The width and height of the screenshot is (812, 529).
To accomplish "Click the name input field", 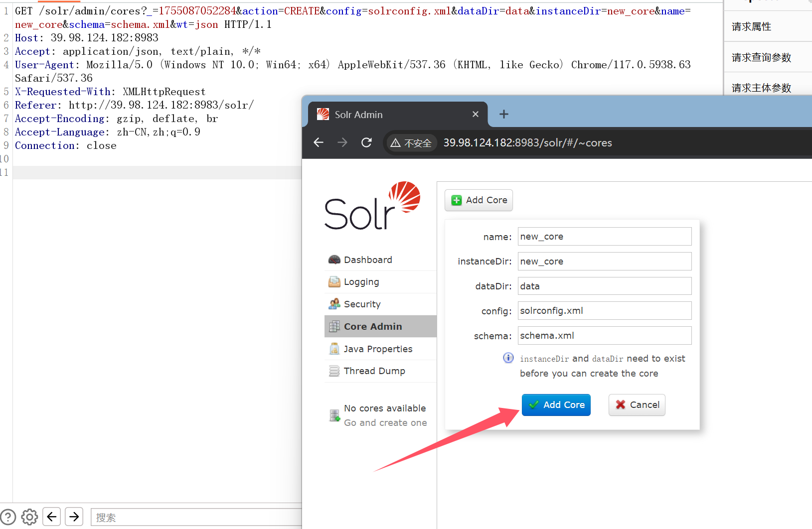I will [x=605, y=237].
